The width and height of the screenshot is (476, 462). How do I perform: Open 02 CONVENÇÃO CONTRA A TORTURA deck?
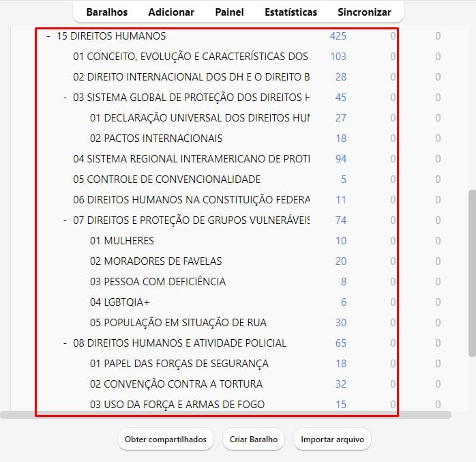pos(177,384)
